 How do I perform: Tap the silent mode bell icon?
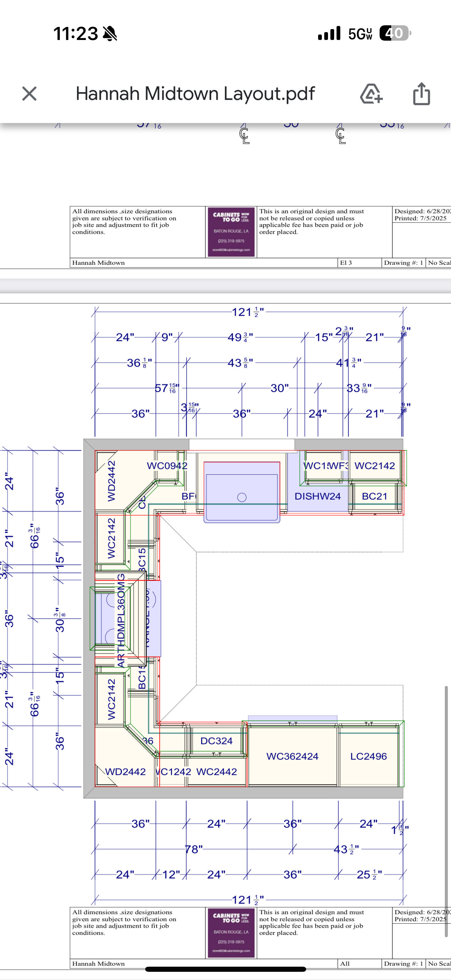point(110,33)
